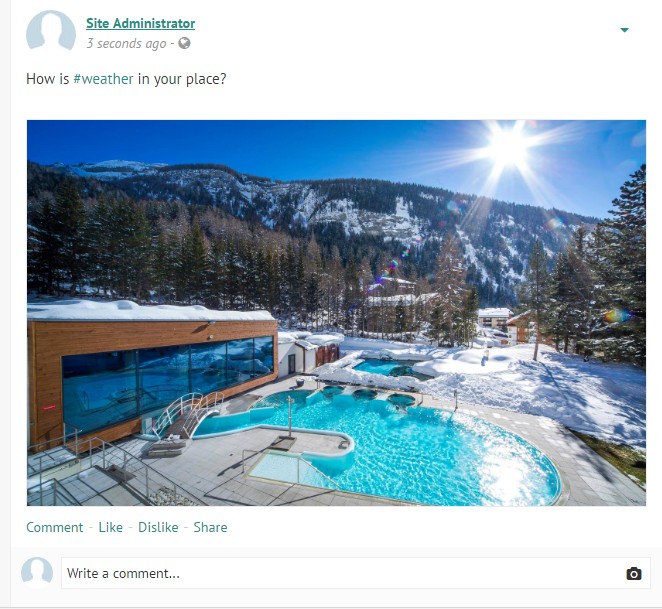Screen dimensions: 662x609
Task: Follow the #weather hashtag link
Action: [x=103, y=79]
